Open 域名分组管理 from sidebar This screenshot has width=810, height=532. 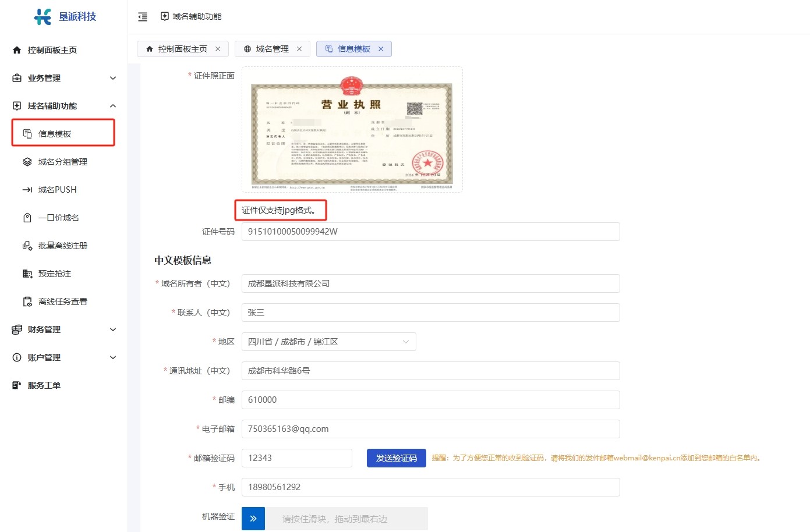(x=62, y=162)
